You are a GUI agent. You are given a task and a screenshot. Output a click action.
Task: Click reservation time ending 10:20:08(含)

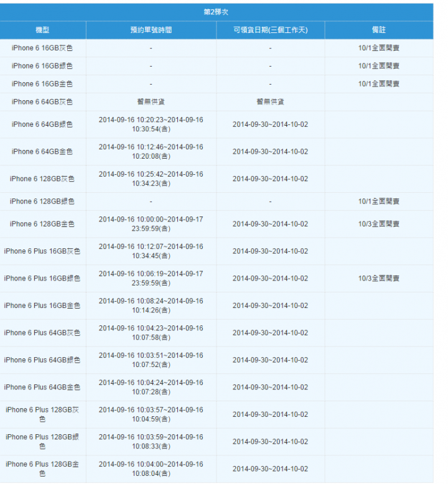pyautogui.click(x=151, y=152)
